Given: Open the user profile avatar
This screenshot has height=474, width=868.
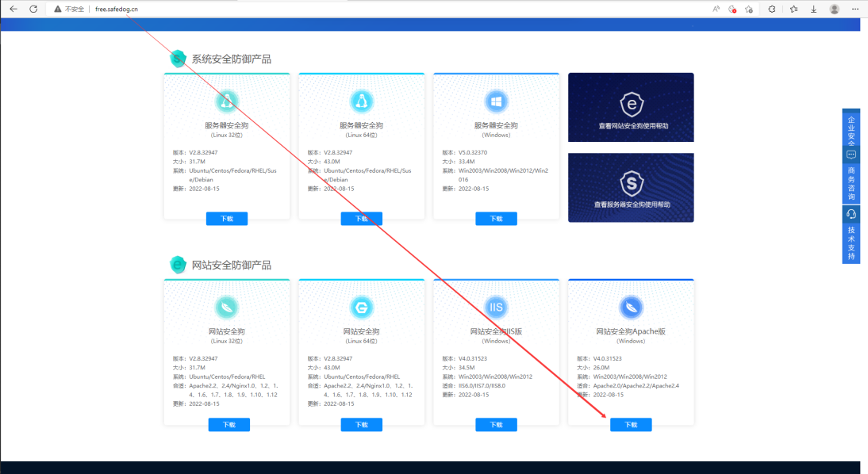Looking at the screenshot, I should tap(834, 9).
